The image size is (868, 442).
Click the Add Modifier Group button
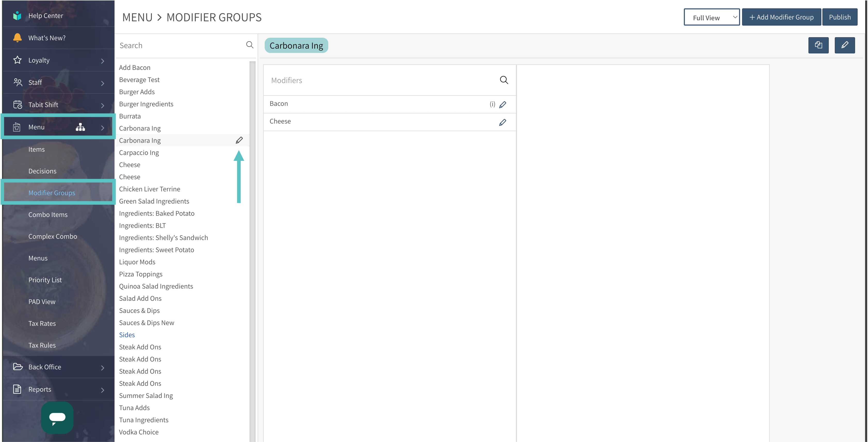[781, 17]
